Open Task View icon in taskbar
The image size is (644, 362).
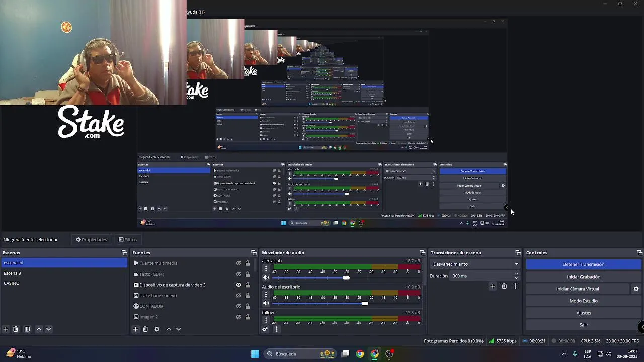[346, 354]
